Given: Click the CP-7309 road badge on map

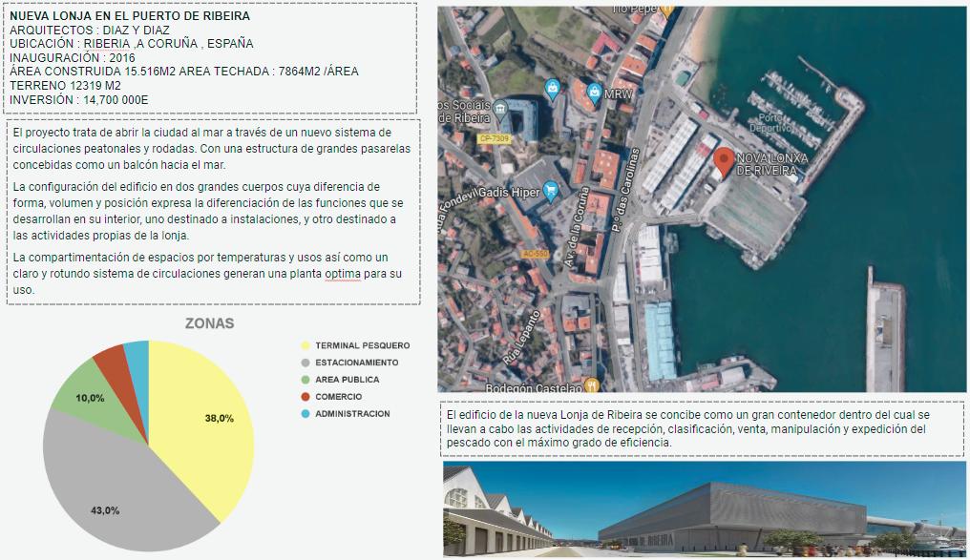Looking at the screenshot, I should click(x=495, y=138).
